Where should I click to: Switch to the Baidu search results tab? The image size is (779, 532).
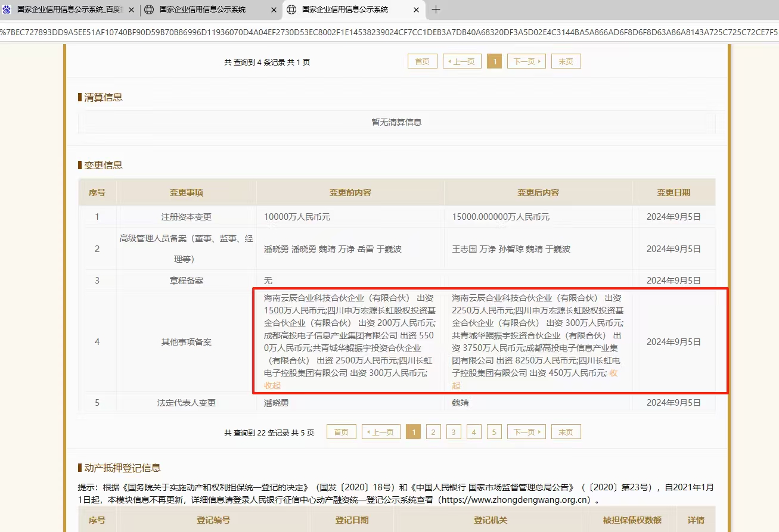click(x=69, y=10)
